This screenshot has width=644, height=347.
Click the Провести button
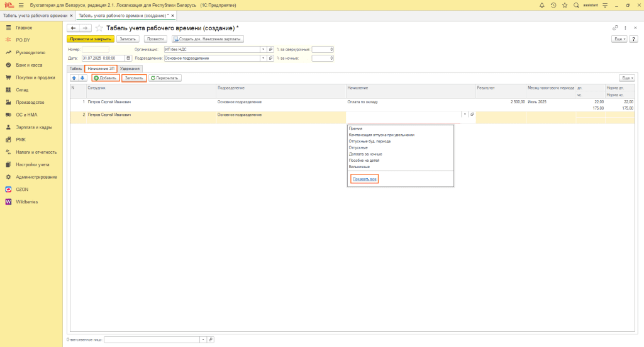point(155,39)
